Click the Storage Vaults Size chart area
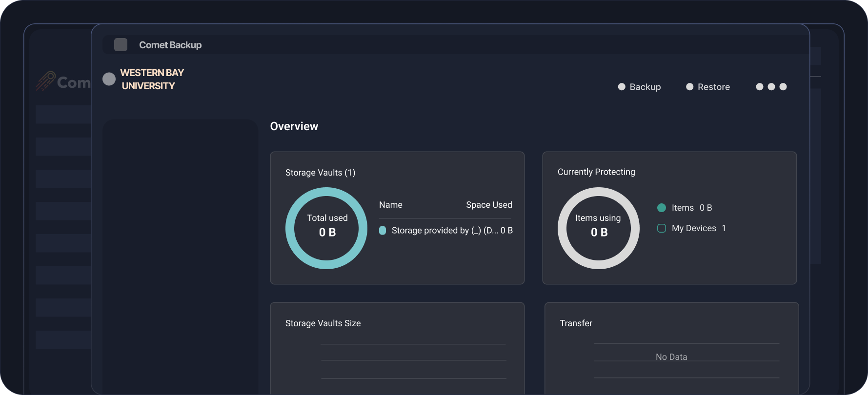 pos(413,361)
